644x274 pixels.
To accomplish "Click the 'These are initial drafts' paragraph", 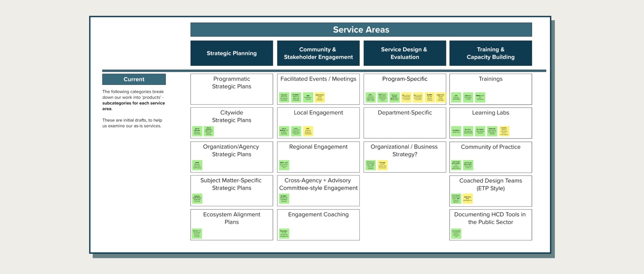I will pyautogui.click(x=132, y=123).
